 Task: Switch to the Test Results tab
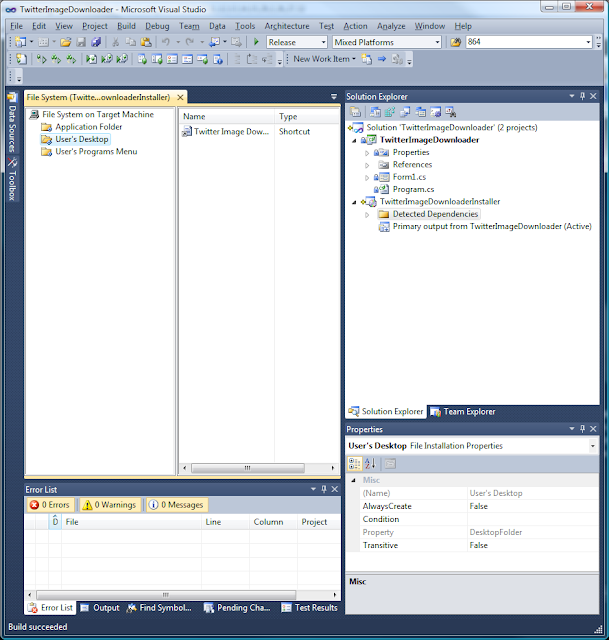tap(310, 608)
